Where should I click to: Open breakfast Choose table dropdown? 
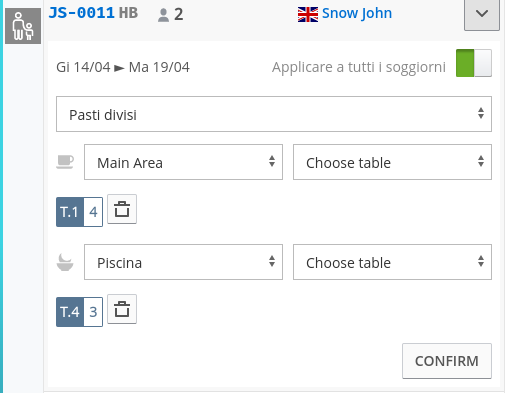[392, 162]
